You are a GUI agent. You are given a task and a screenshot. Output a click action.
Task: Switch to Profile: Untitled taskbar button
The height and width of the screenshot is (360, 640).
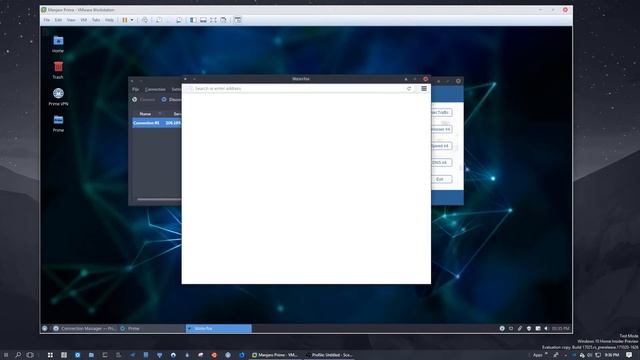click(329, 355)
